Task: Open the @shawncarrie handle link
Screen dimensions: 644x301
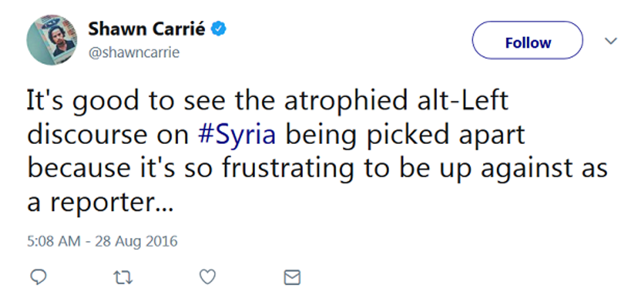Action: (133, 53)
